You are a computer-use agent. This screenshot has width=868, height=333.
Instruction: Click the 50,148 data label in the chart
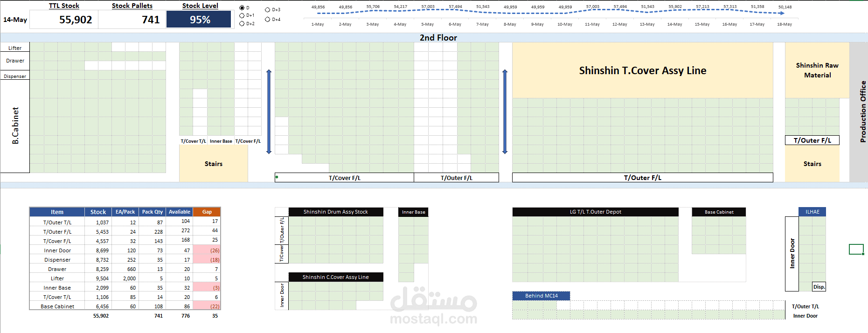(785, 7)
